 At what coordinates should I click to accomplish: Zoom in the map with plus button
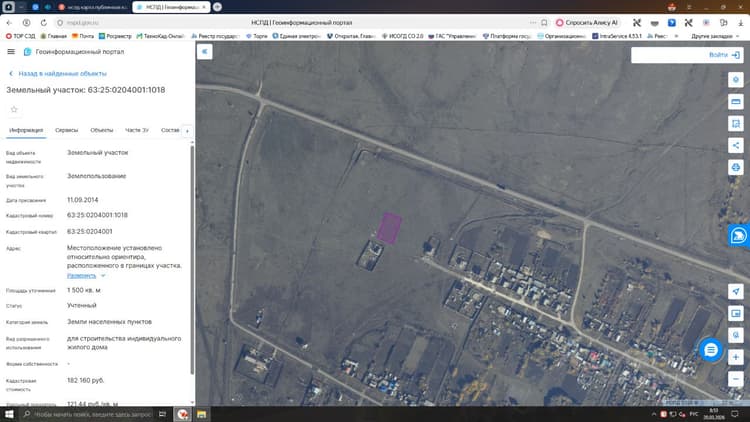pyautogui.click(x=736, y=357)
